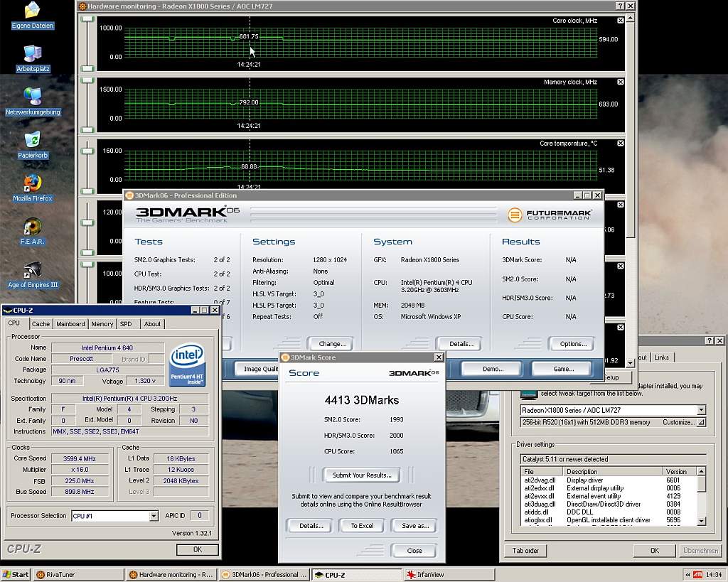Open Netzwerkumgebung desktop icon
Image resolution: width=728 pixels, height=582 pixels.
coord(33,101)
